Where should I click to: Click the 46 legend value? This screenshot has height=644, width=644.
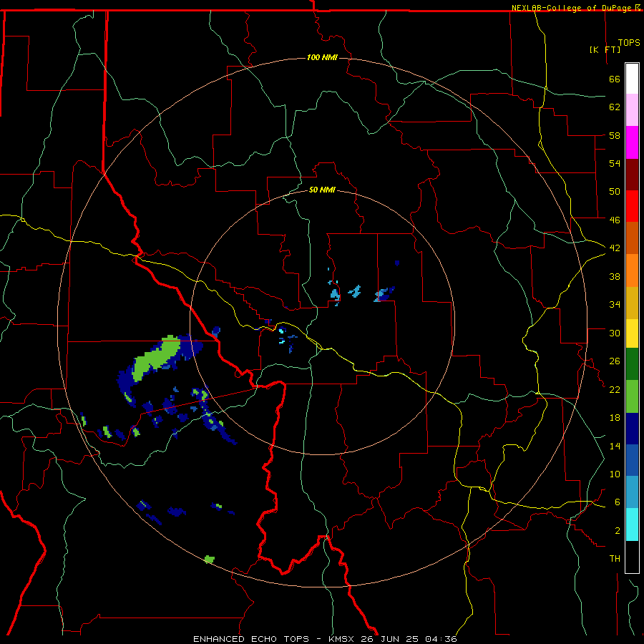click(615, 220)
